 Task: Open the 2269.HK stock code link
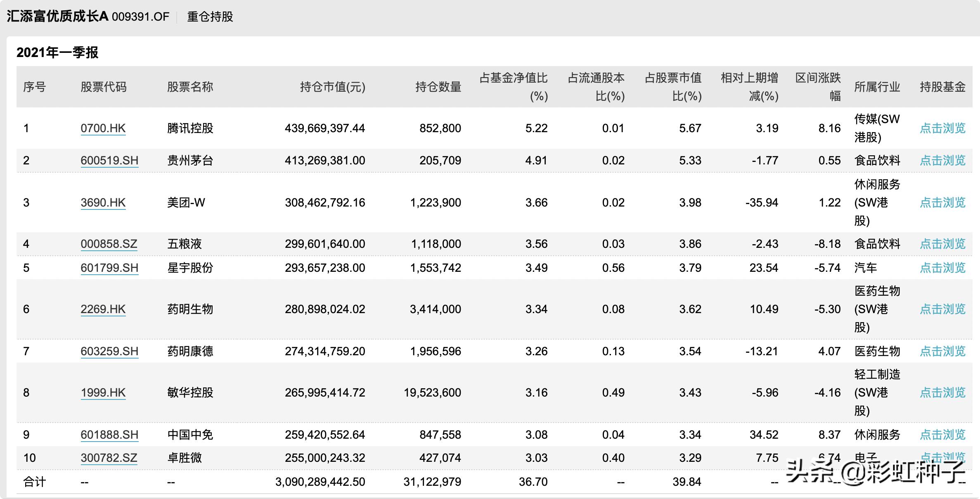pos(103,309)
